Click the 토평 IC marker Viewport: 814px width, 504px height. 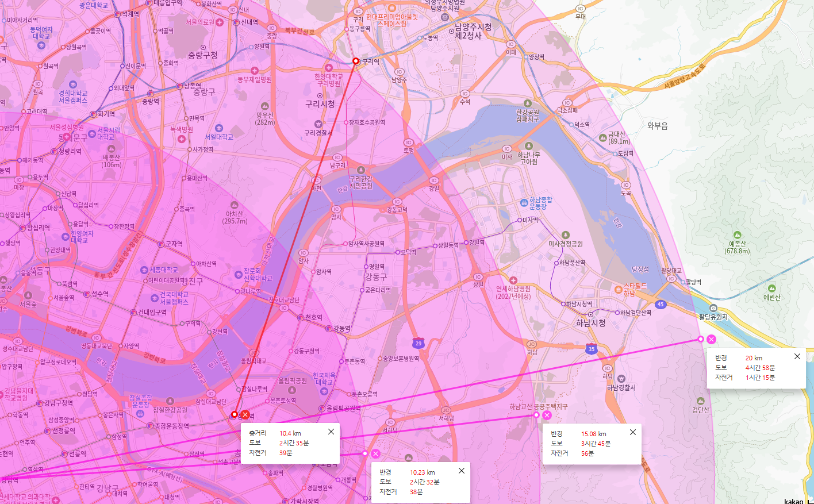[x=409, y=143]
